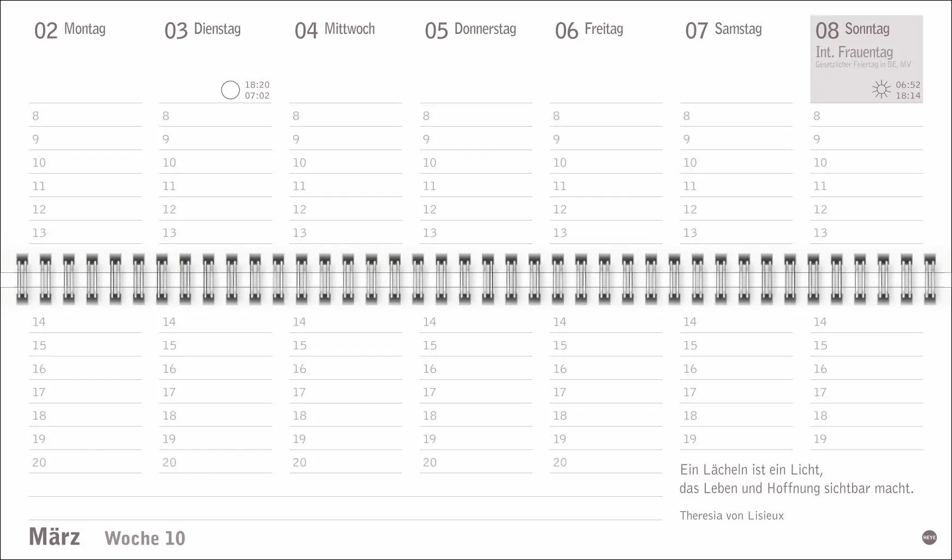Image resolution: width=952 pixels, height=560 pixels.
Task: Click the 10 o'clock line on Samstag
Action: coord(736,163)
